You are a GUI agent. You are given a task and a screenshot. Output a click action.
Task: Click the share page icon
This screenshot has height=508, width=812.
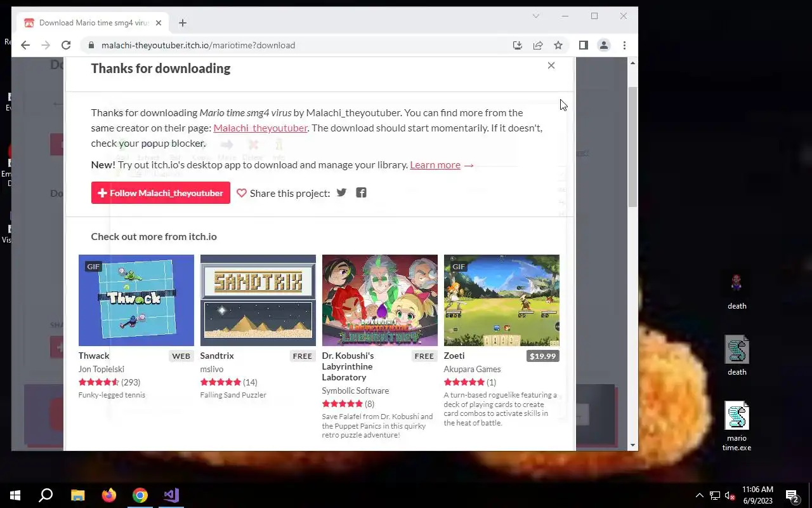[538, 45]
